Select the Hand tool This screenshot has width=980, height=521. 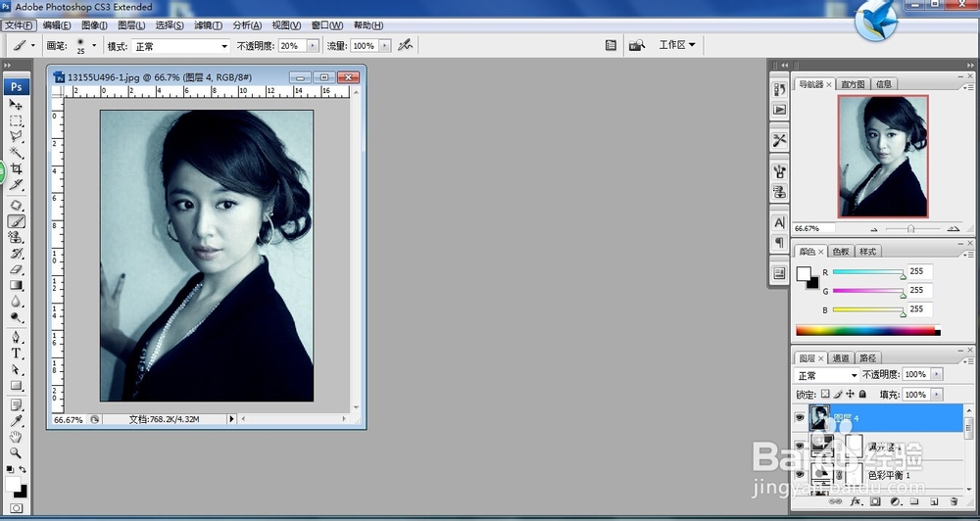(16, 437)
